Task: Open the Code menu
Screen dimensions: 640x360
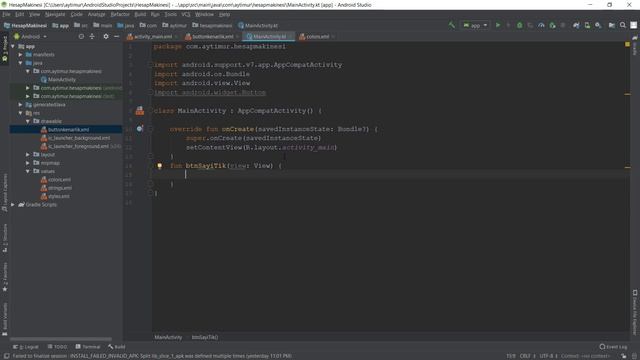Action: coord(76,14)
